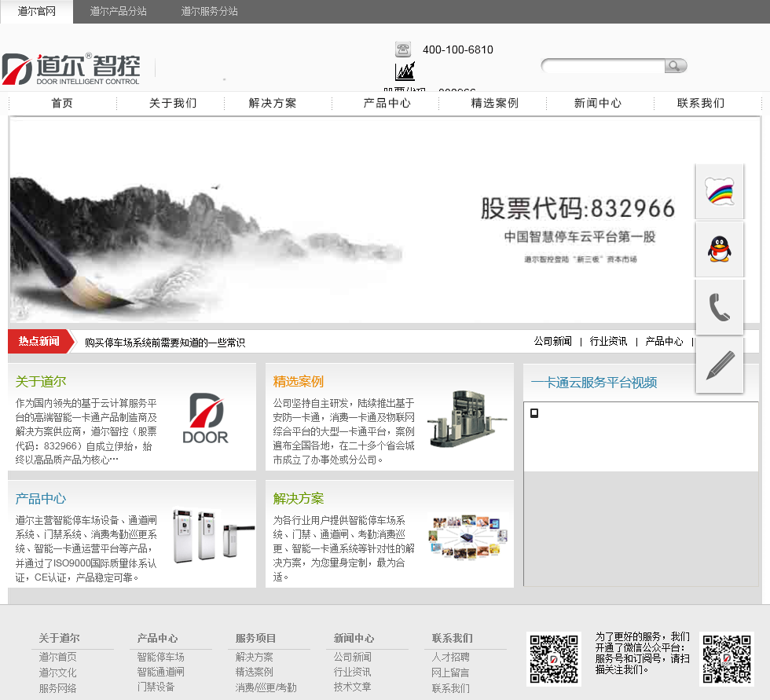
Task: Open the 产品中心 blue section heading
Action: point(41,499)
